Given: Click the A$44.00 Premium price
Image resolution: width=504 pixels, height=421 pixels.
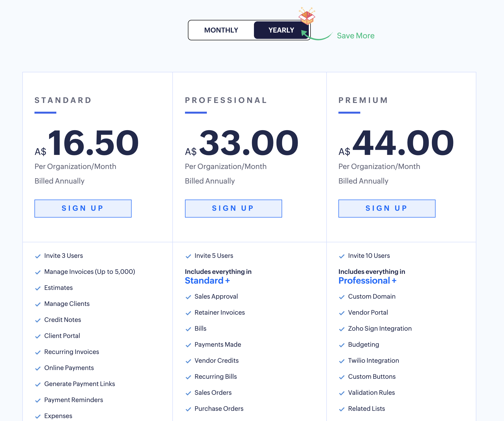Looking at the screenshot, I should 403,143.
